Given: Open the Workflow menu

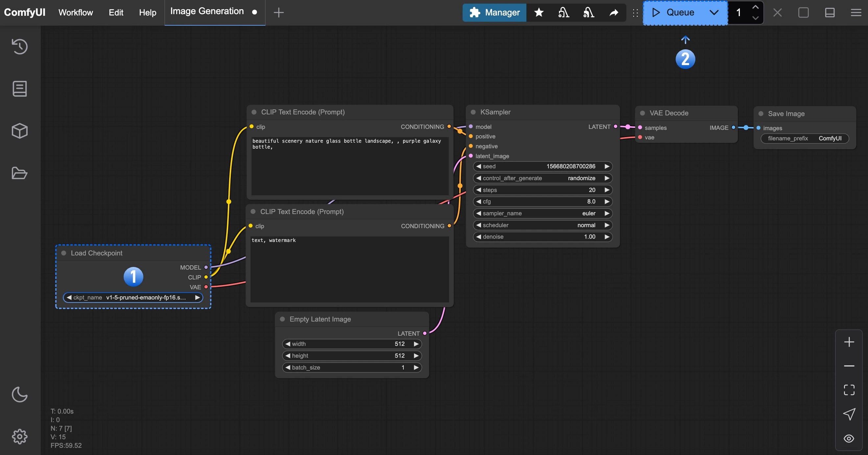Looking at the screenshot, I should coord(76,12).
